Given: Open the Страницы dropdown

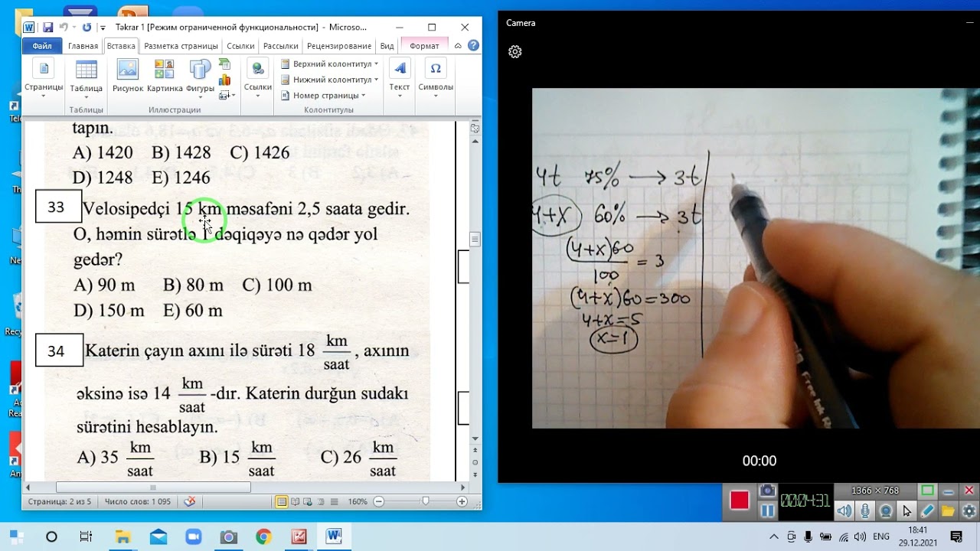Looking at the screenshot, I should 44,79.
